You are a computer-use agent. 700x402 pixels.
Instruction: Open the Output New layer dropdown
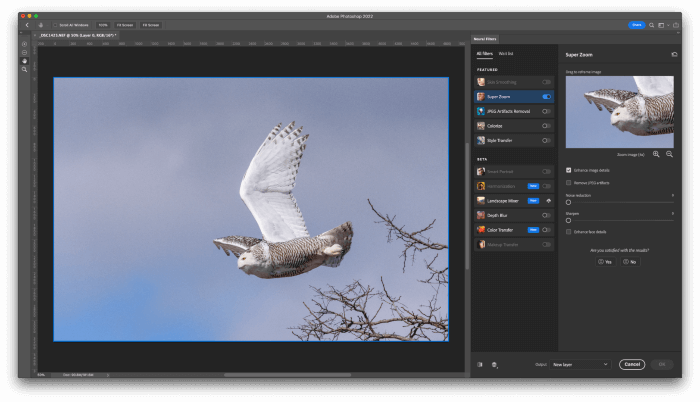pos(579,365)
